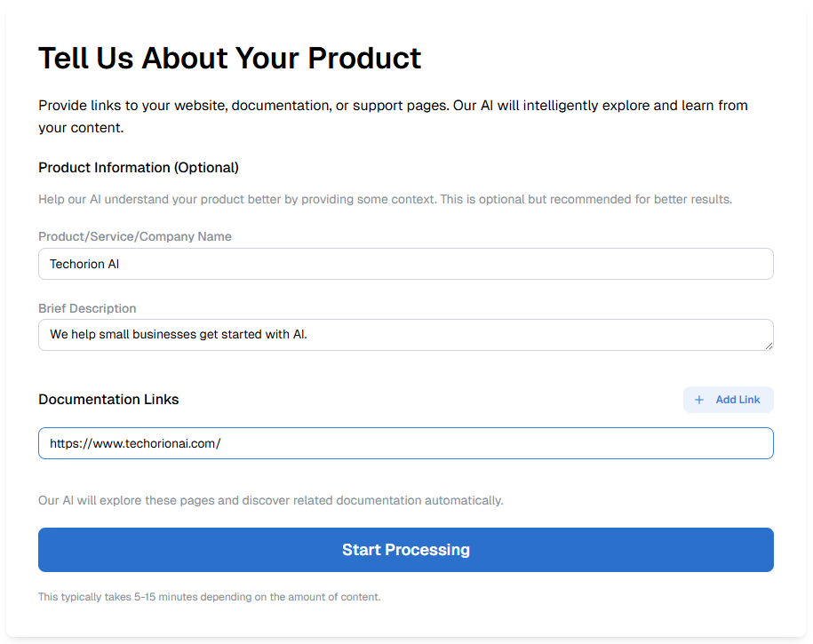This screenshot has height=644, width=813.
Task: Click the intro paragraph about providing links
Action: 393,115
